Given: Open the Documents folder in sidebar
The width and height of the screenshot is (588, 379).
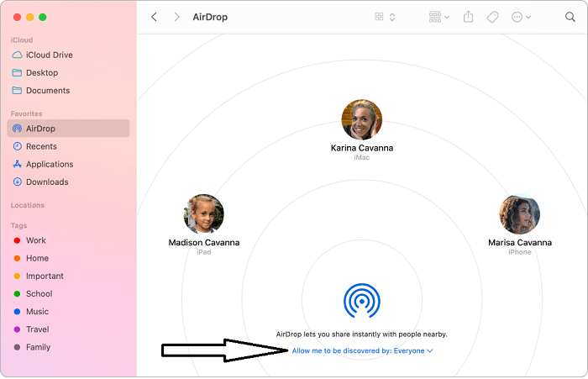Looking at the screenshot, I should click(68, 91).
